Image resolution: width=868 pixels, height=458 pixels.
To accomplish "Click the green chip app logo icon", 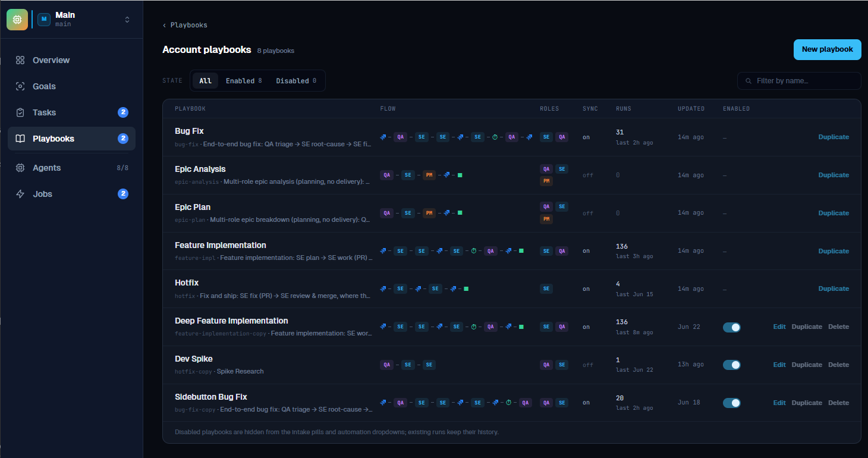I will click(17, 20).
